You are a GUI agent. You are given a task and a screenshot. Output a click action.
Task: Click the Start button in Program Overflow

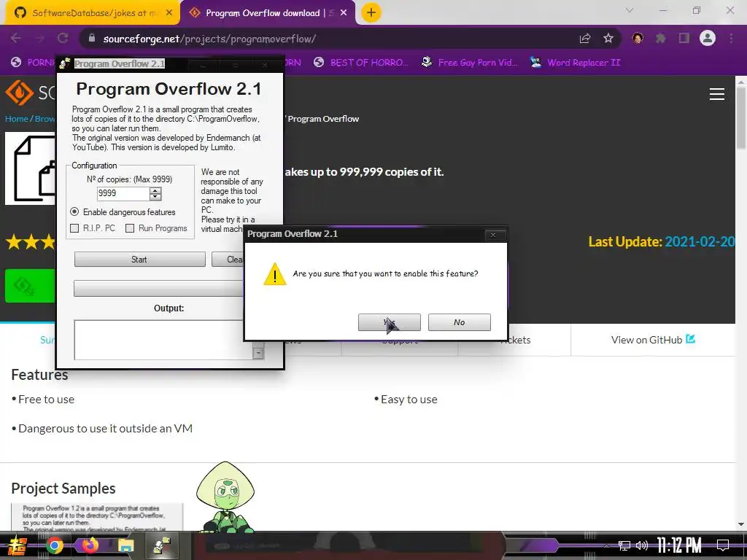point(139,260)
